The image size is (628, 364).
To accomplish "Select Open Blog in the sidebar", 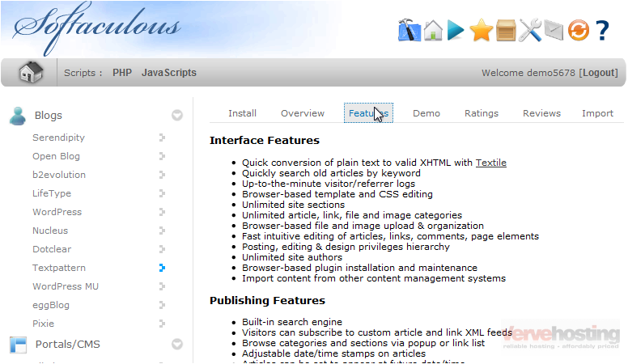I will click(x=56, y=156).
